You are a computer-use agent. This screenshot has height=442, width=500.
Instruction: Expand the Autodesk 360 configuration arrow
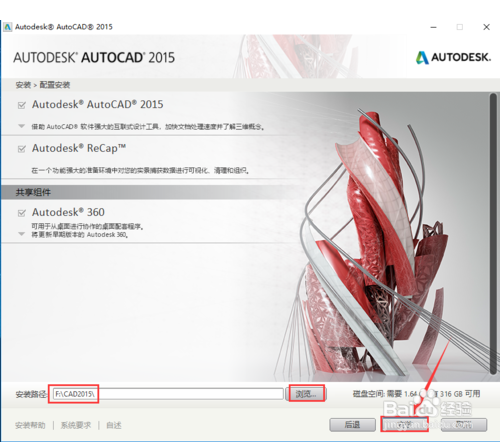(x=21, y=234)
